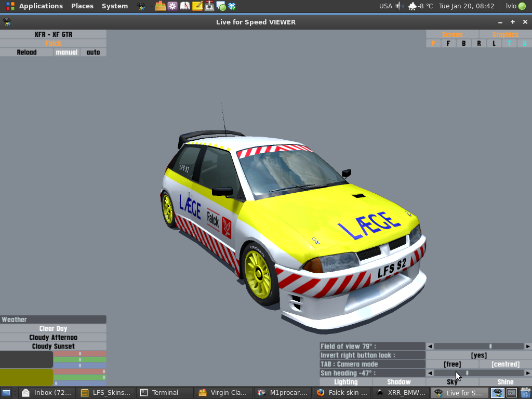Increase sun heading with right arrow
Image resolution: width=532 pixels, height=399 pixels.
pos(528,373)
